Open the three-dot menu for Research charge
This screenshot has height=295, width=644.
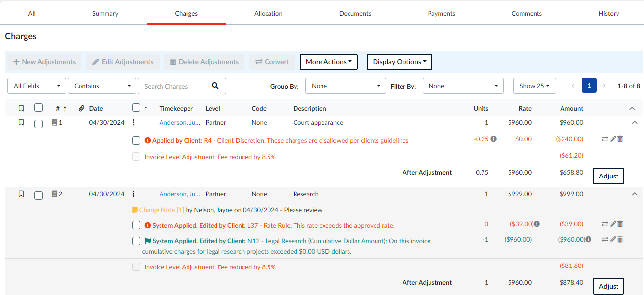134,194
